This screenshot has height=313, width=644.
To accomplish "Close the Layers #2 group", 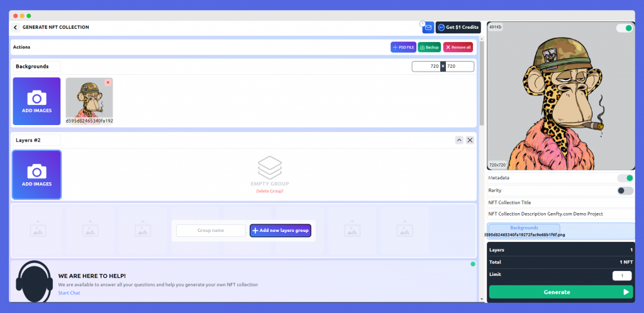I will pyautogui.click(x=470, y=140).
